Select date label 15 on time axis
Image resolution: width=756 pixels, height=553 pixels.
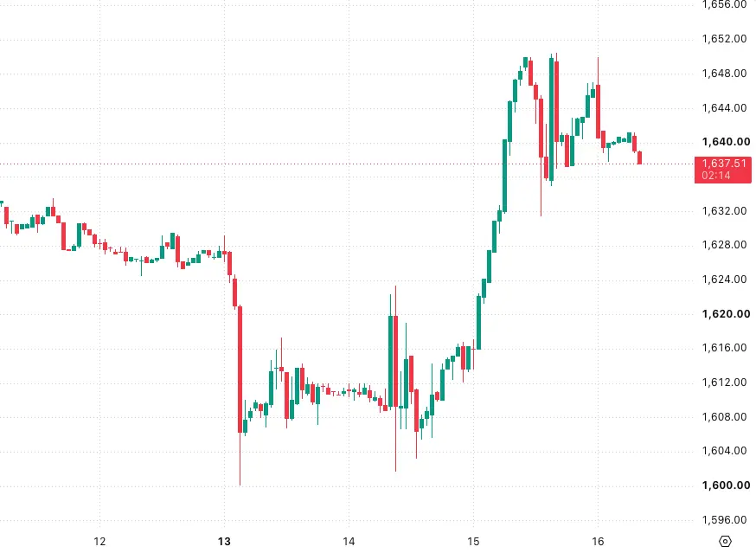click(x=473, y=542)
